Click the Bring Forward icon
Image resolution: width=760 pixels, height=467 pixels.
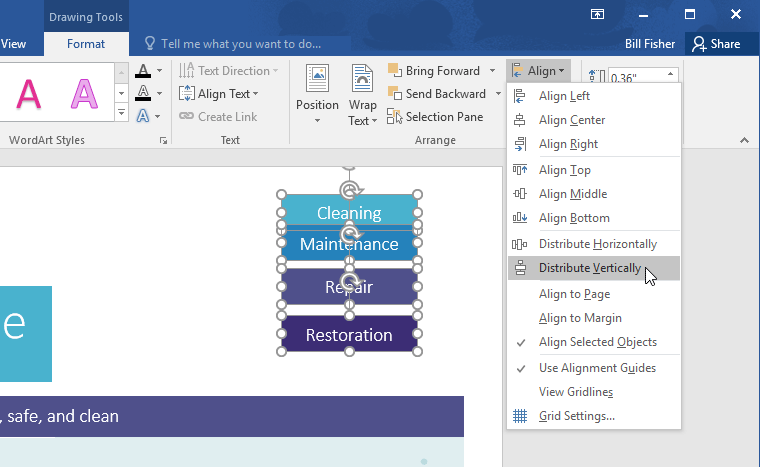[396, 71]
